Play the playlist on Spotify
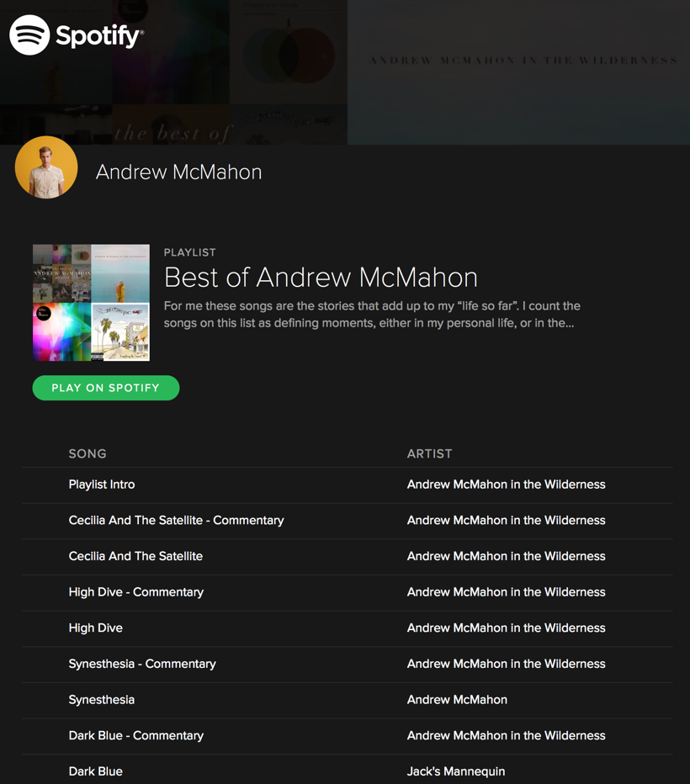The width and height of the screenshot is (690, 784). [105, 388]
